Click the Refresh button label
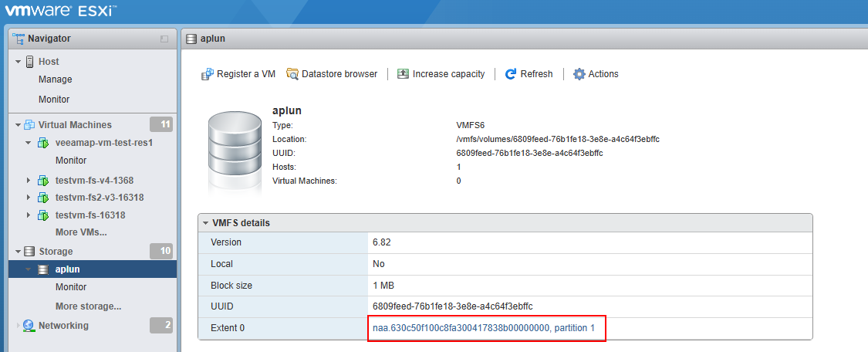The width and height of the screenshot is (868, 352). click(536, 73)
